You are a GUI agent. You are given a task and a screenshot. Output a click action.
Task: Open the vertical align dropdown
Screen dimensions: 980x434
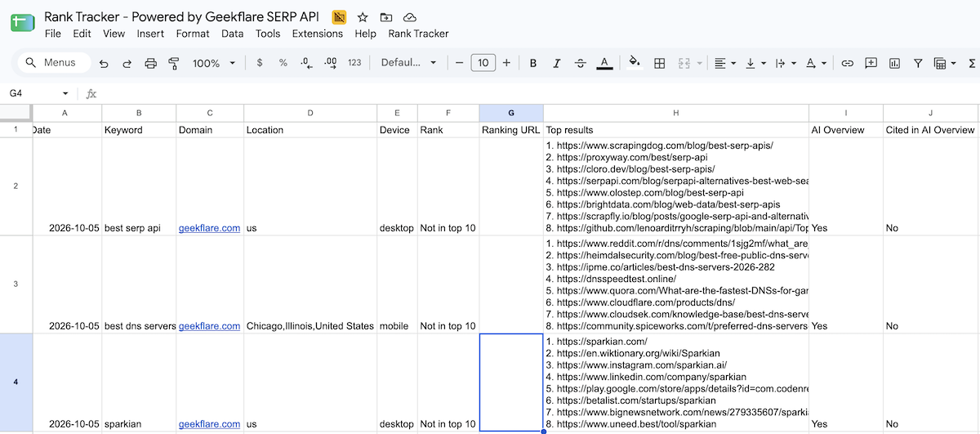pyautogui.click(x=755, y=63)
